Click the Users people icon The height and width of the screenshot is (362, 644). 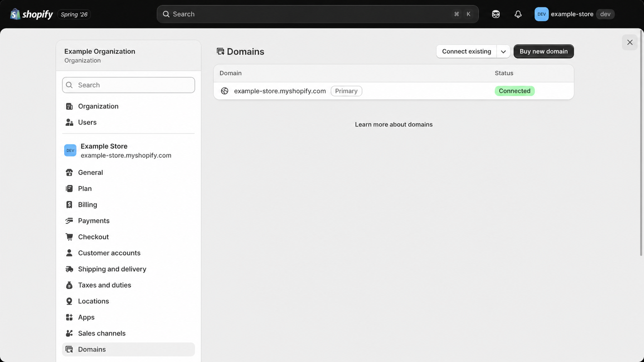pos(69,122)
